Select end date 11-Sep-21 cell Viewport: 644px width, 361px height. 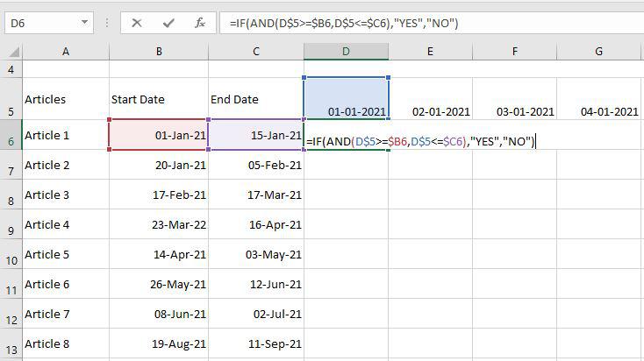(x=256, y=343)
